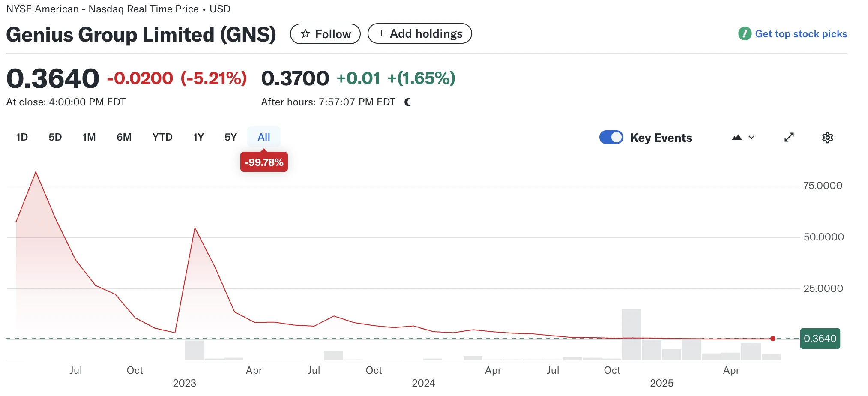Click the mountain chart type icon
868x396 pixels.
coord(736,138)
